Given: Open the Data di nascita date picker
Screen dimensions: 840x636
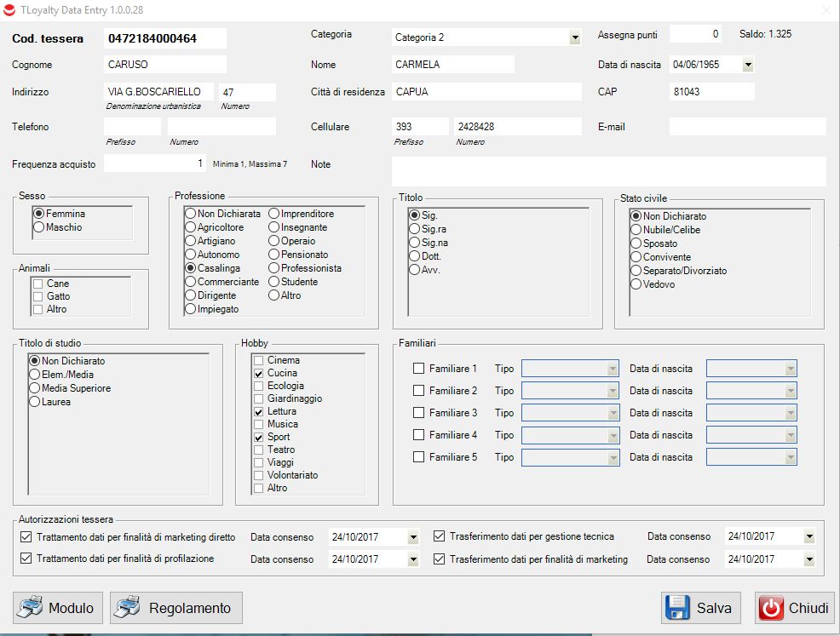Looking at the screenshot, I should [x=747, y=65].
